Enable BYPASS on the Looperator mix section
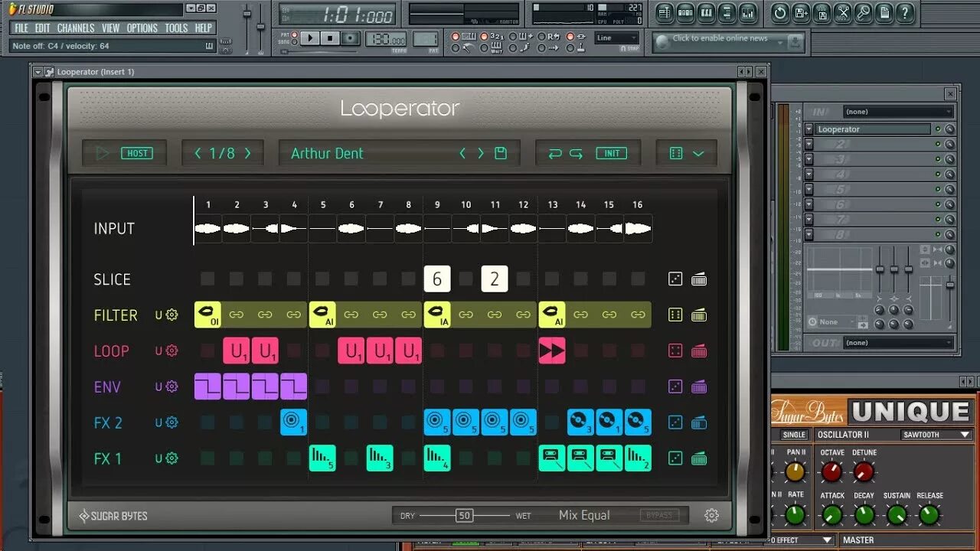Screen dimensions: 980x551 (659, 515)
